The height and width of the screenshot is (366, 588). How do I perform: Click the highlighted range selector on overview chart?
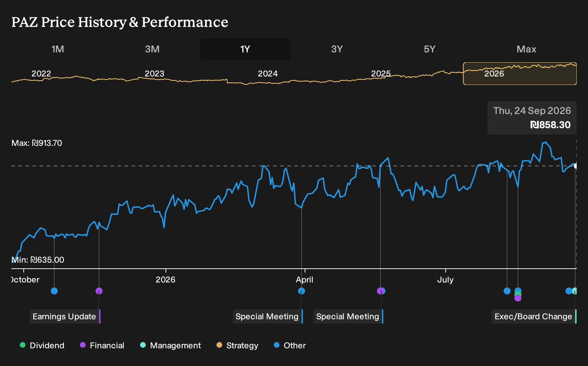point(520,74)
